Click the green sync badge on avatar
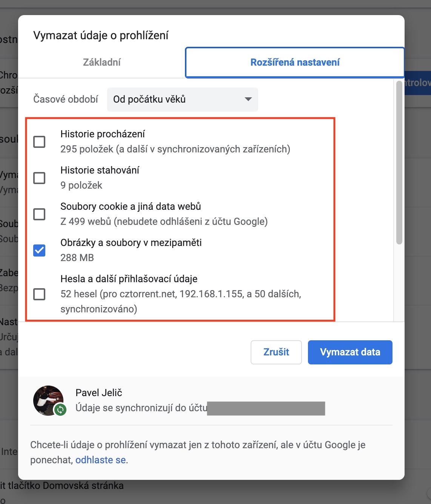431x504 pixels. click(x=60, y=409)
